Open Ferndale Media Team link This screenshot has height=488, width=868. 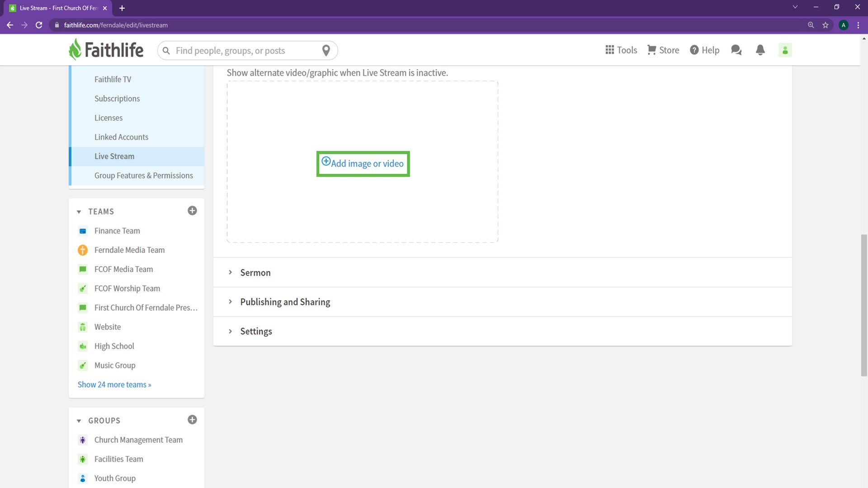[129, 250]
